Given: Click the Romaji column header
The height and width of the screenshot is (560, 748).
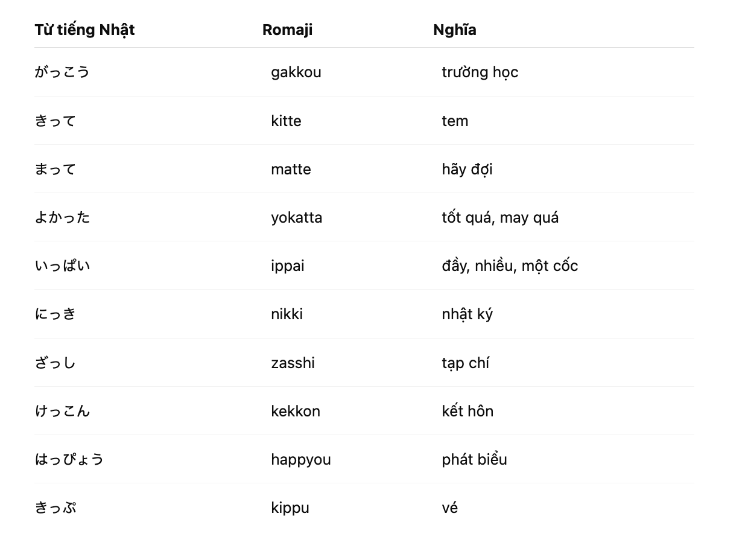Looking at the screenshot, I should tap(287, 30).
